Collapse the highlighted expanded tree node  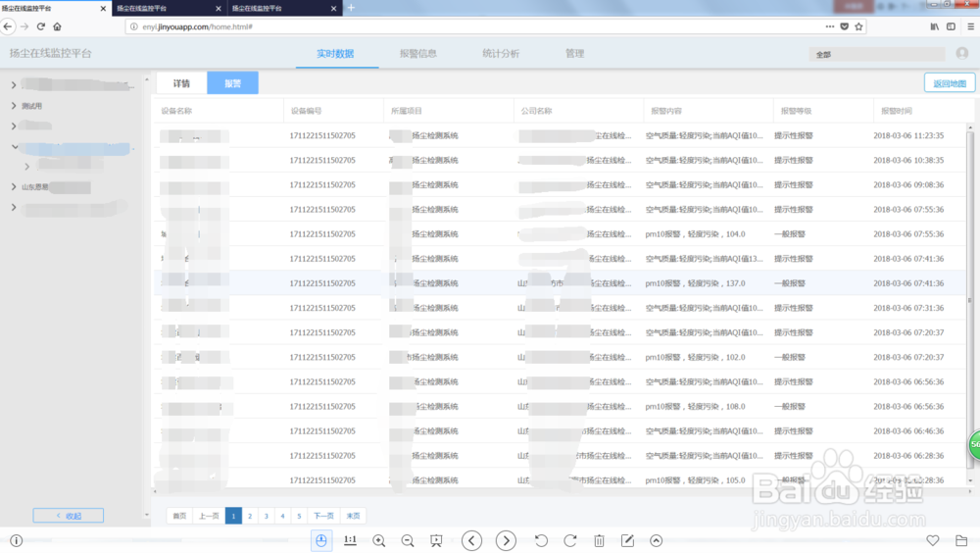15,147
